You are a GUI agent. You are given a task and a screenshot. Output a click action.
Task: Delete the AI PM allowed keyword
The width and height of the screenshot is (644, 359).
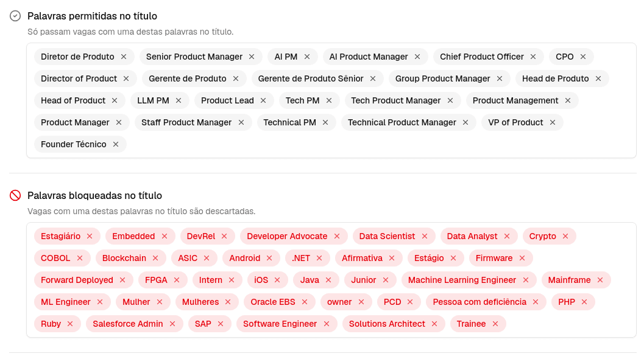click(x=307, y=57)
